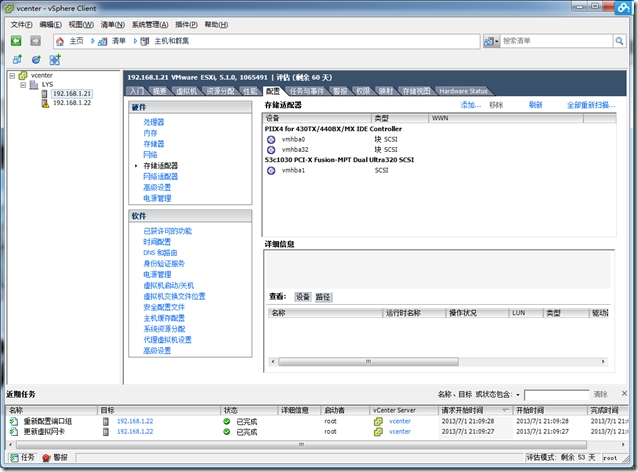
Task: Click the task filter text field
Action: (x=557, y=395)
